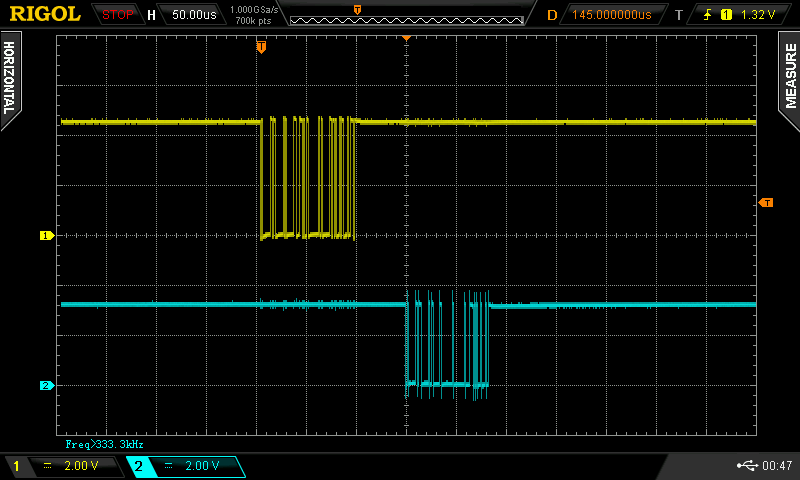800x480 pixels.
Task: Select the T trigger label in header
Action: pyautogui.click(x=679, y=15)
